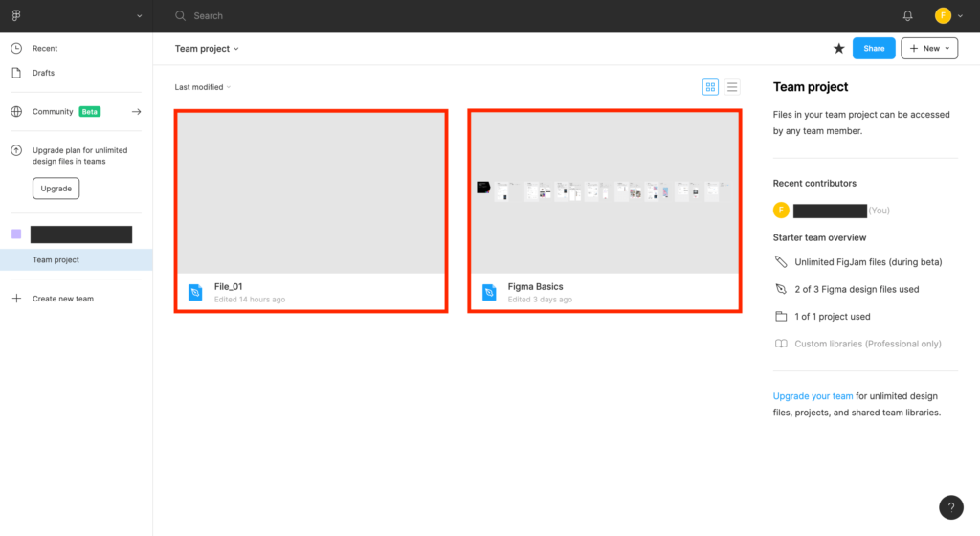
Task: Click the File_01 design file icon
Action: (x=195, y=292)
